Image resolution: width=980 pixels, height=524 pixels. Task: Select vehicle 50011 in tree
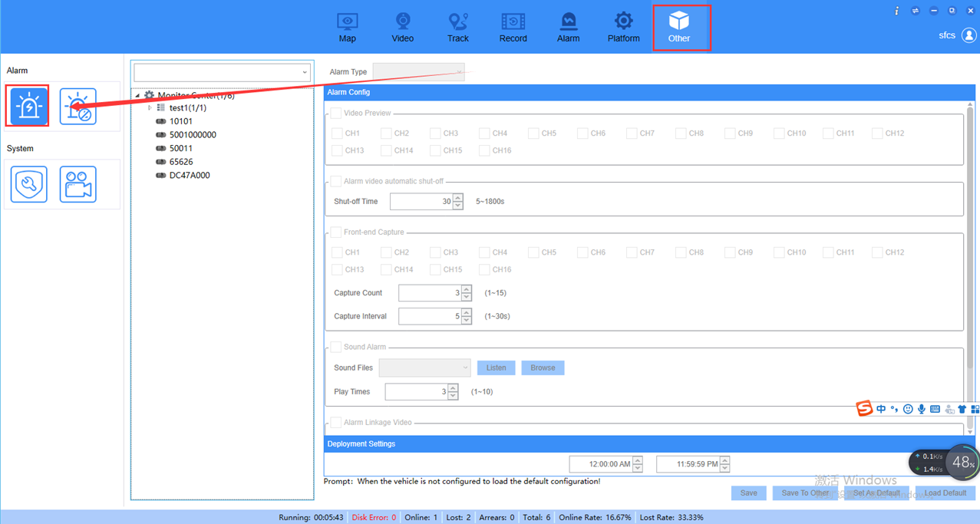coord(181,149)
